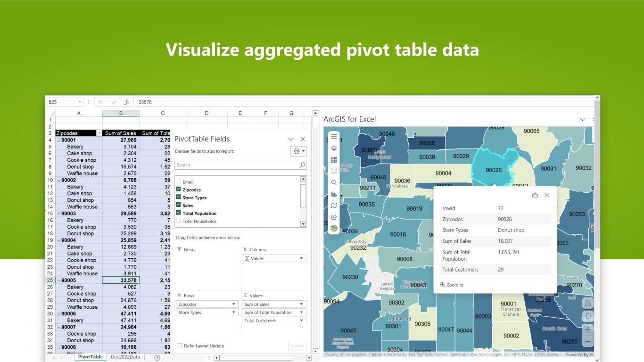The width and height of the screenshot is (644, 362).
Task: Click the Update button in PivotTable Fields
Action: tap(297, 346)
